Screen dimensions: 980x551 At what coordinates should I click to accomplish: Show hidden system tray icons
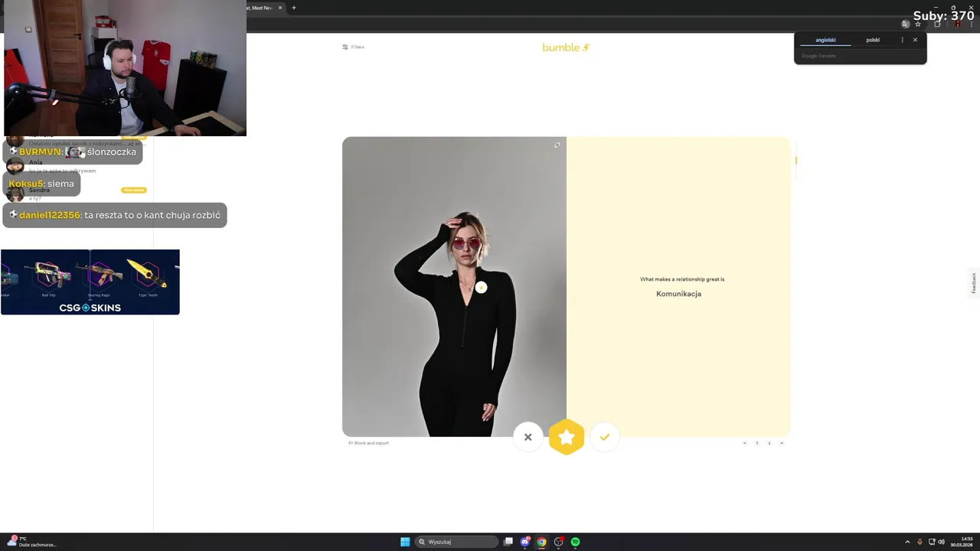(907, 542)
